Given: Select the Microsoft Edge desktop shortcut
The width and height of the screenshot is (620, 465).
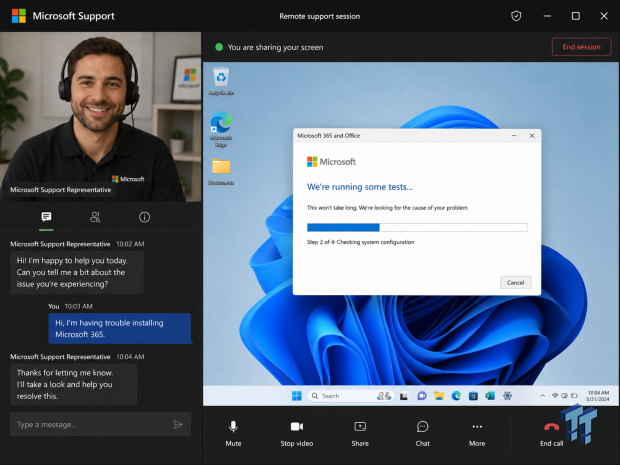Looking at the screenshot, I should pos(221,129).
